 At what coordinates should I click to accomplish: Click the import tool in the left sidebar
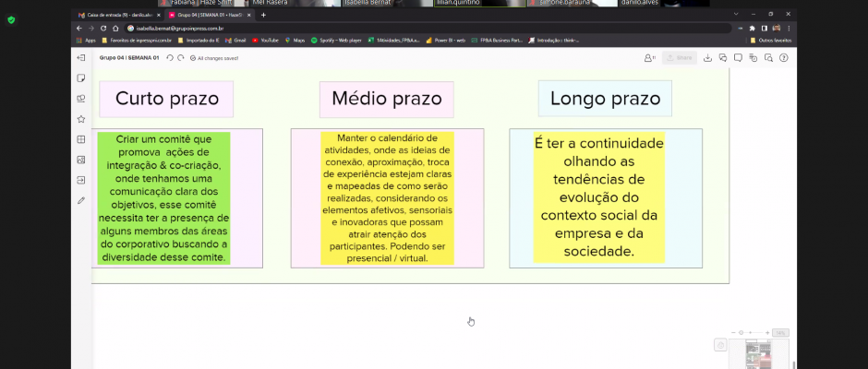81,180
